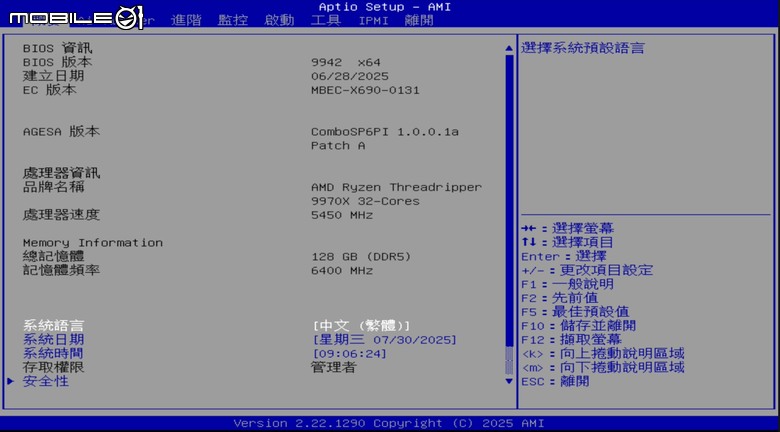The image size is (780, 432).
Task: Click the 6400 MHz memory frequency
Action: tap(342, 271)
